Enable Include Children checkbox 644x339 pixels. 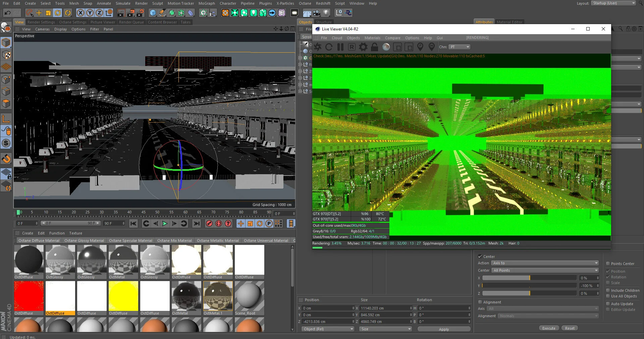608,290
